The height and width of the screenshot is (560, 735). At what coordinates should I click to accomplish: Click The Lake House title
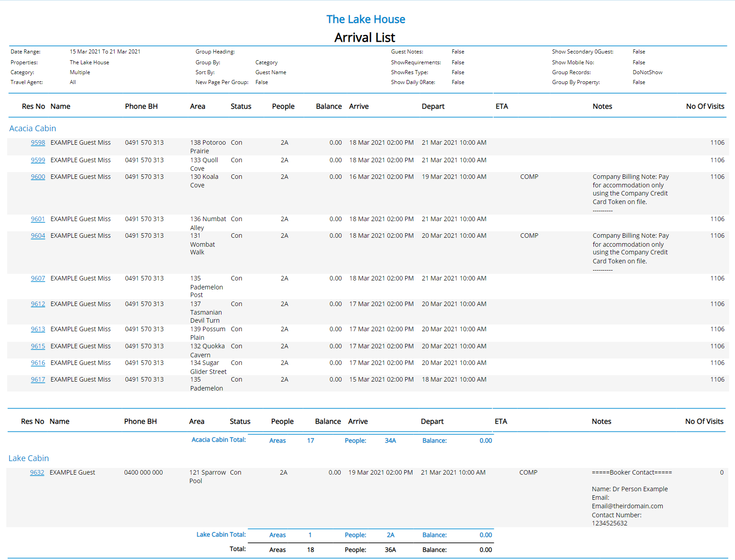click(x=366, y=19)
